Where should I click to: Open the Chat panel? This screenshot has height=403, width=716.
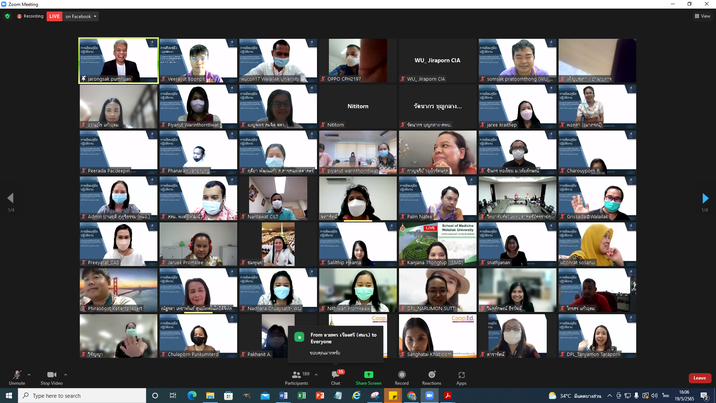pos(335,375)
